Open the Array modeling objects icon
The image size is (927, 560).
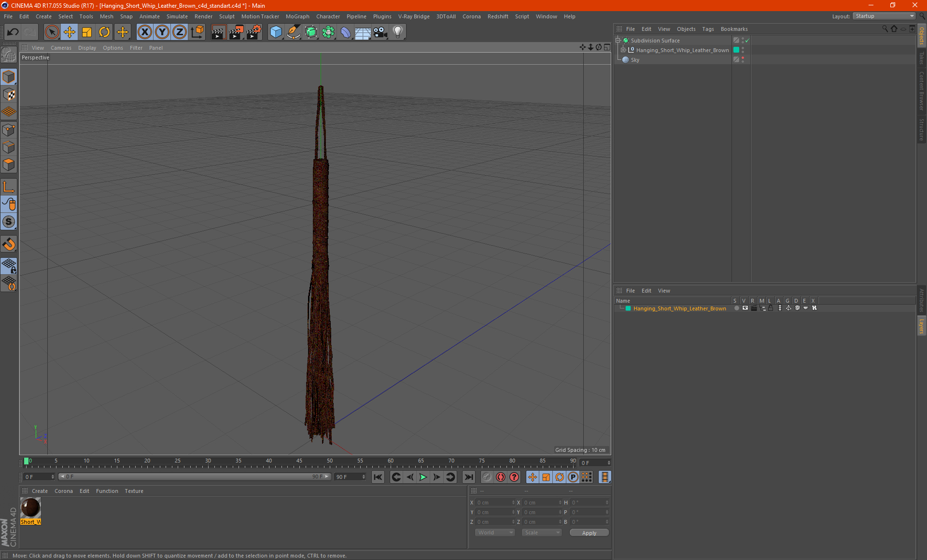(x=328, y=32)
